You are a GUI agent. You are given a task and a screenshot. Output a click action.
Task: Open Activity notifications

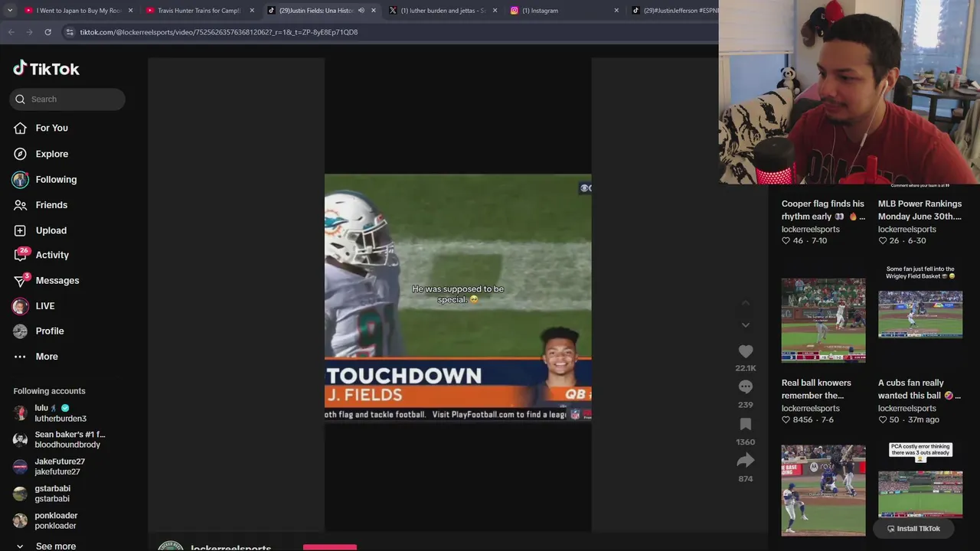click(x=52, y=255)
